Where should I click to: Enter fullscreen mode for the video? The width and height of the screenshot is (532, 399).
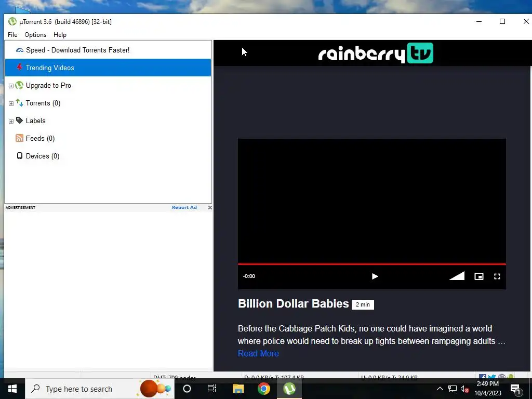point(497,276)
